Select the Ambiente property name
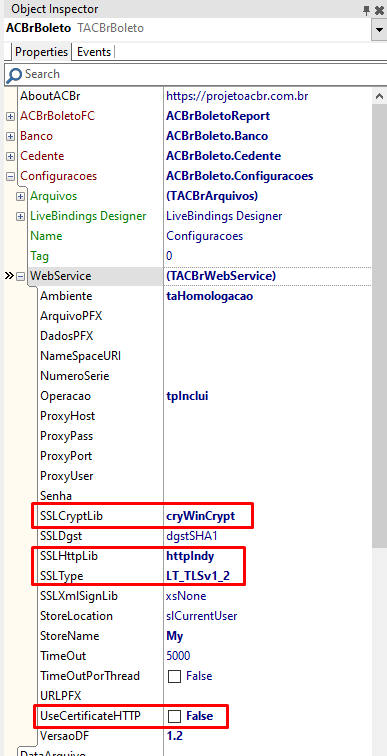 [66, 296]
